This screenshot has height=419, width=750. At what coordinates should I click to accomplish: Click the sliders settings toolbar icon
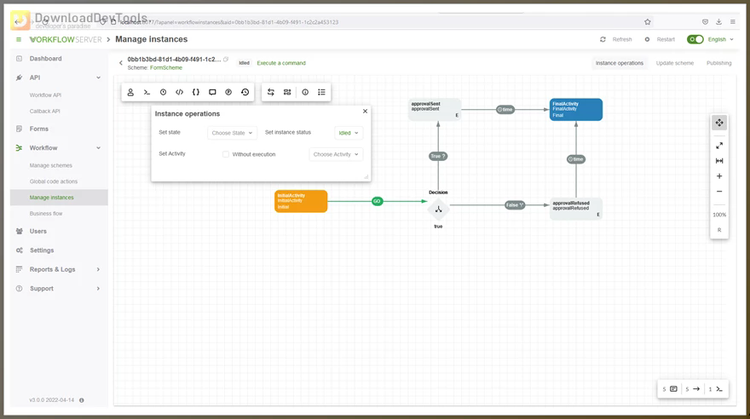pyautogui.click(x=287, y=92)
